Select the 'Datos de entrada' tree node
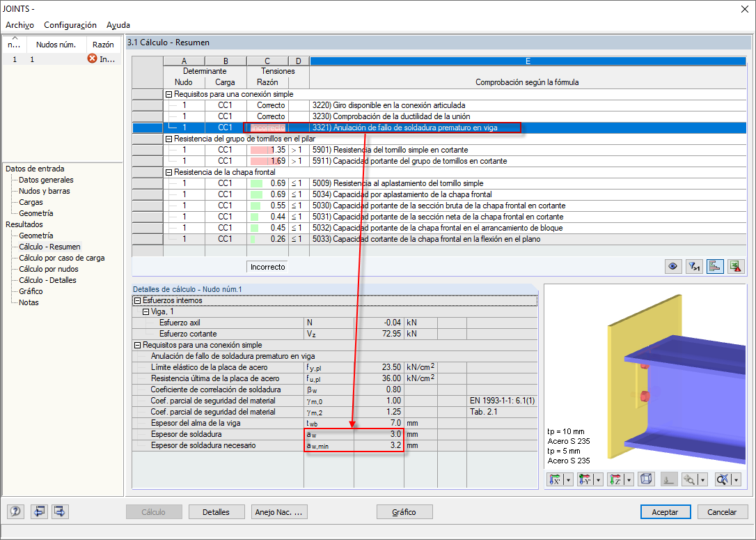 [x=35, y=169]
